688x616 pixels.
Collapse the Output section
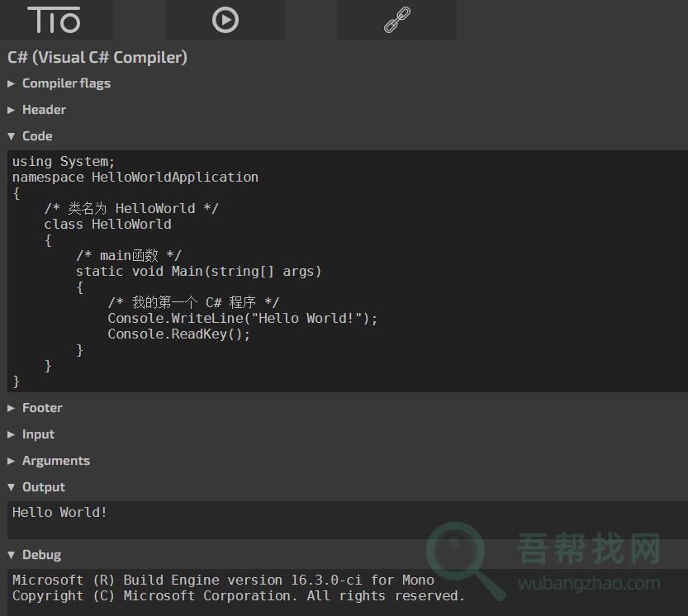43,487
